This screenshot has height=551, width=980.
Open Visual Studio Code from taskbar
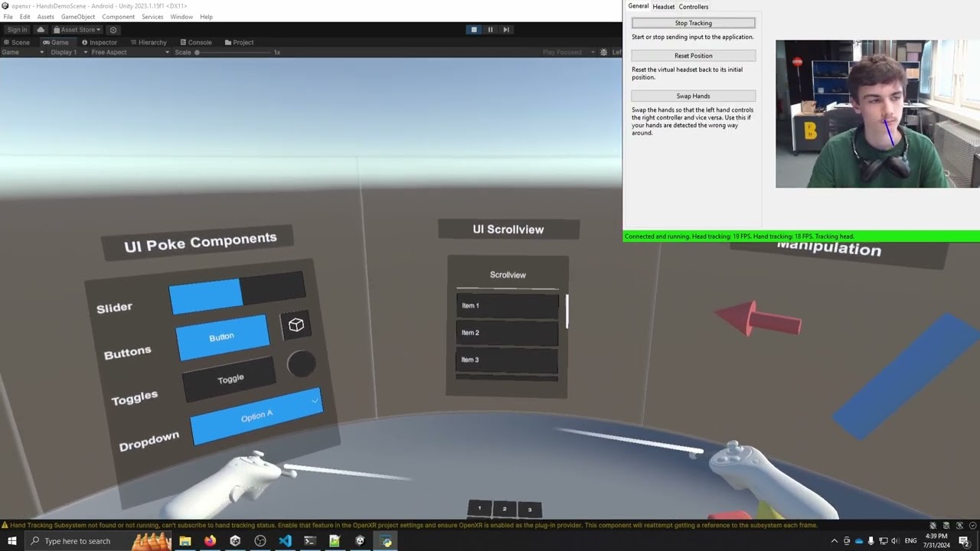285,541
